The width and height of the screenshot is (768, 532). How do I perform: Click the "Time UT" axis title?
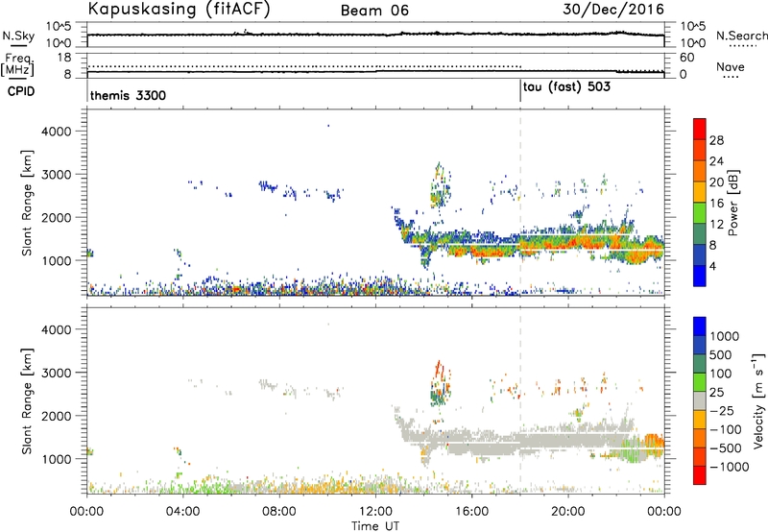click(375, 526)
